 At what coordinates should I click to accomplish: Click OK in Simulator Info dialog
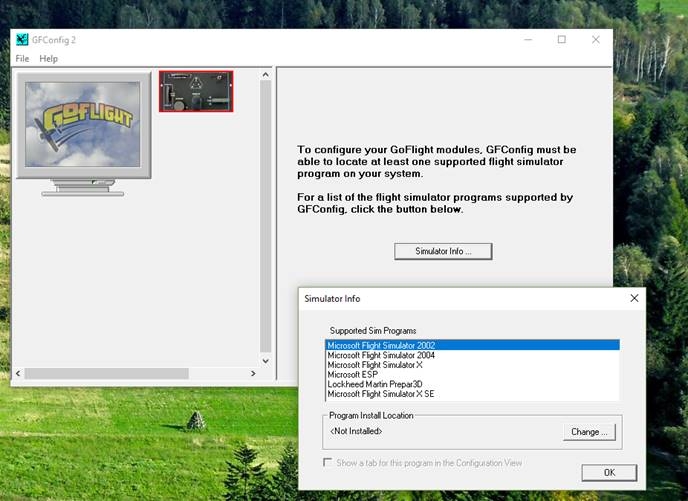pos(609,472)
